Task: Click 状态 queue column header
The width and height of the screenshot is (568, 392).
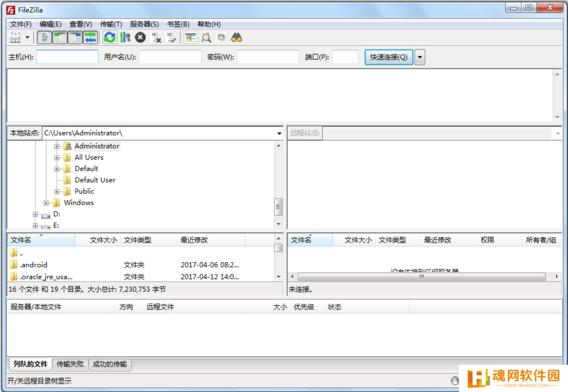Action: (366, 307)
